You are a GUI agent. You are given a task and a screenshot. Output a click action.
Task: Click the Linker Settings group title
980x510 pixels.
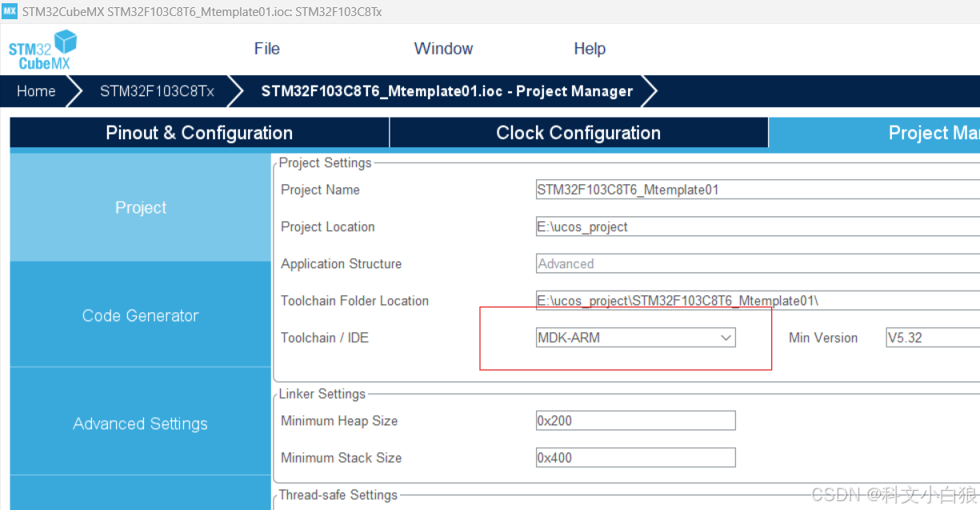(x=322, y=394)
